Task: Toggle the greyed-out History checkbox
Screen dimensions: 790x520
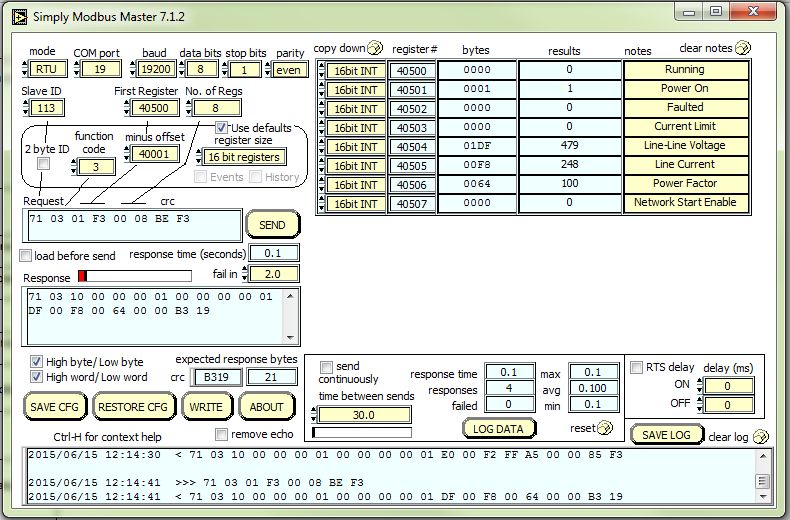Action: pyautogui.click(x=255, y=176)
